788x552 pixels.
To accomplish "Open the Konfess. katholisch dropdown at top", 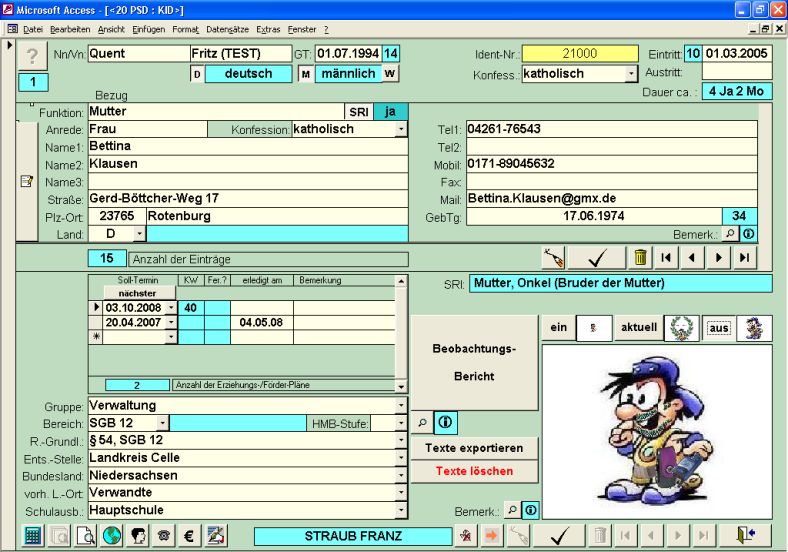I will click(631, 74).
